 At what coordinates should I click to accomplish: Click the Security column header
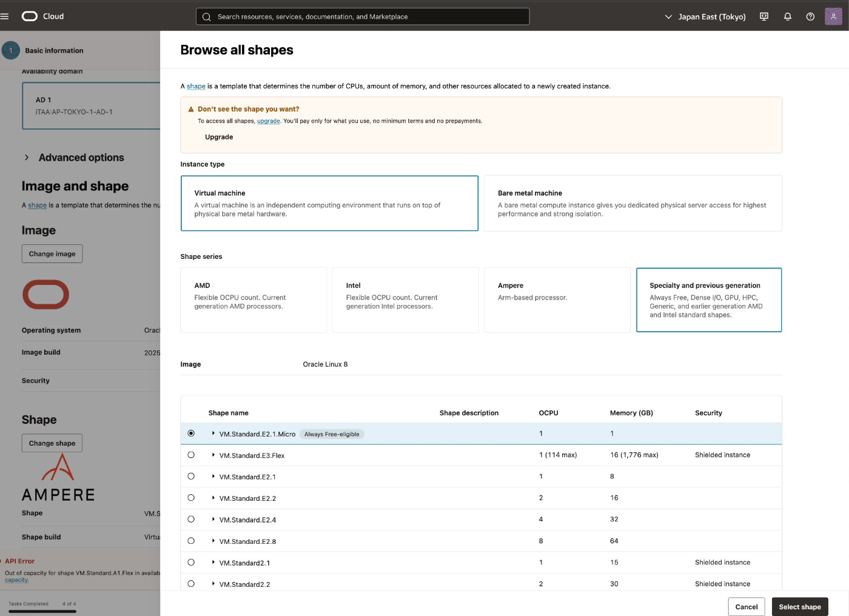click(708, 413)
